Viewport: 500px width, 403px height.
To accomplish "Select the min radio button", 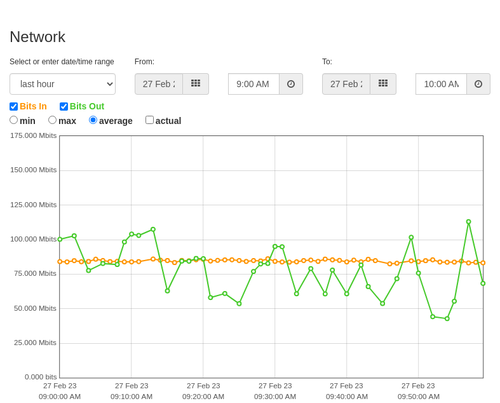I will [x=14, y=120].
